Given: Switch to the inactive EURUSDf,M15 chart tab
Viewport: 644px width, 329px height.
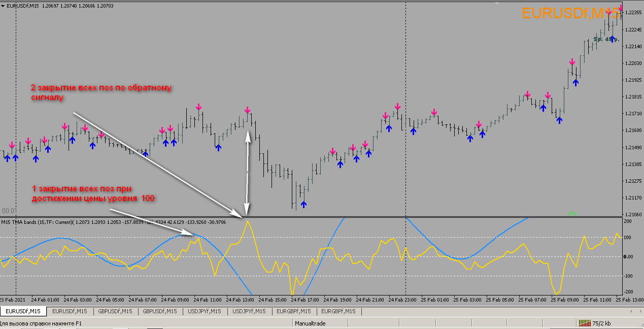Looking at the screenshot, I should tap(70, 311).
